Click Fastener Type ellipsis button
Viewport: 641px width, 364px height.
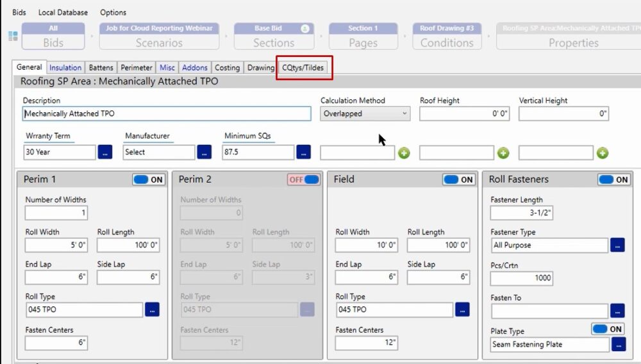click(x=617, y=245)
